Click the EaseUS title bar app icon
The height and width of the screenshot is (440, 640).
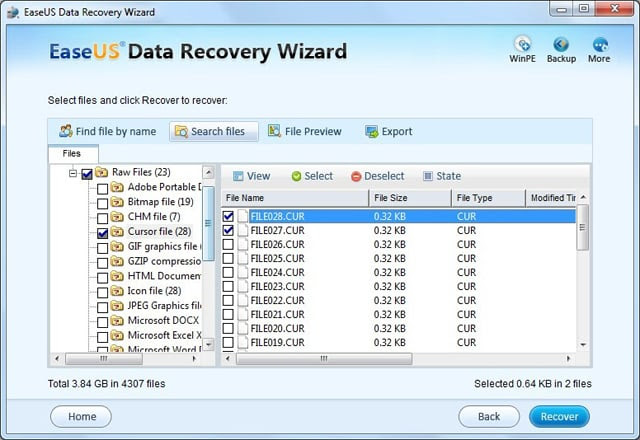point(13,12)
